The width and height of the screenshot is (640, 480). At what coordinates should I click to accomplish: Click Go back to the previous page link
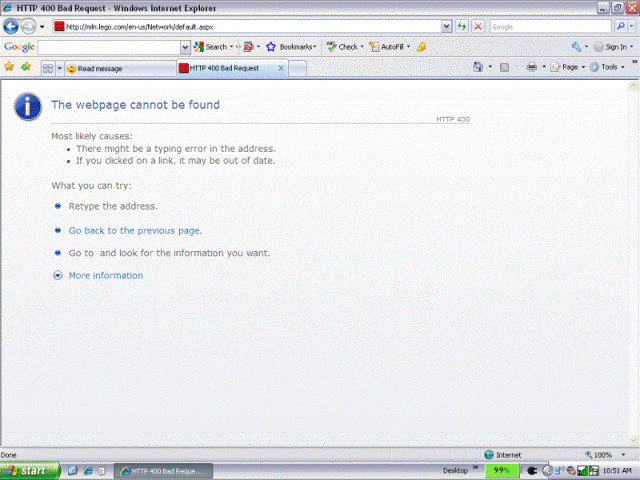[135, 231]
